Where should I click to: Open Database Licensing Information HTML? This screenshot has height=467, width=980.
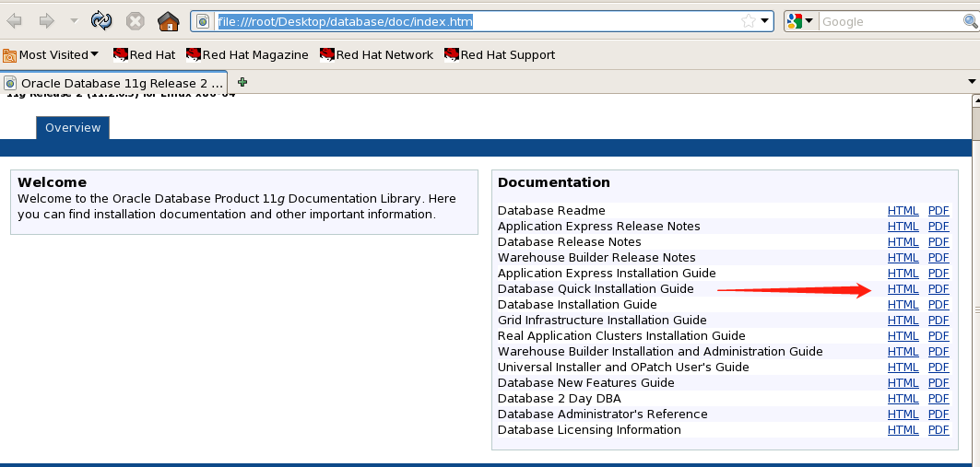pos(903,429)
